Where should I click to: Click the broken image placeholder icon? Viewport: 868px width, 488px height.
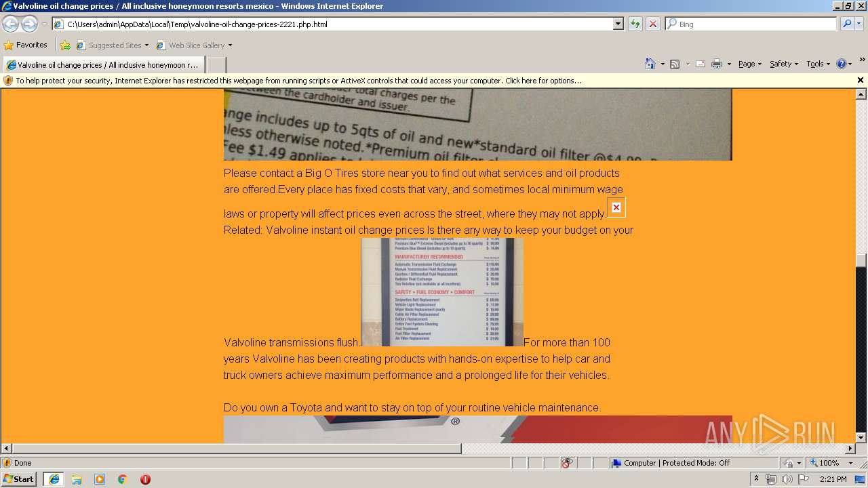pyautogui.click(x=616, y=207)
